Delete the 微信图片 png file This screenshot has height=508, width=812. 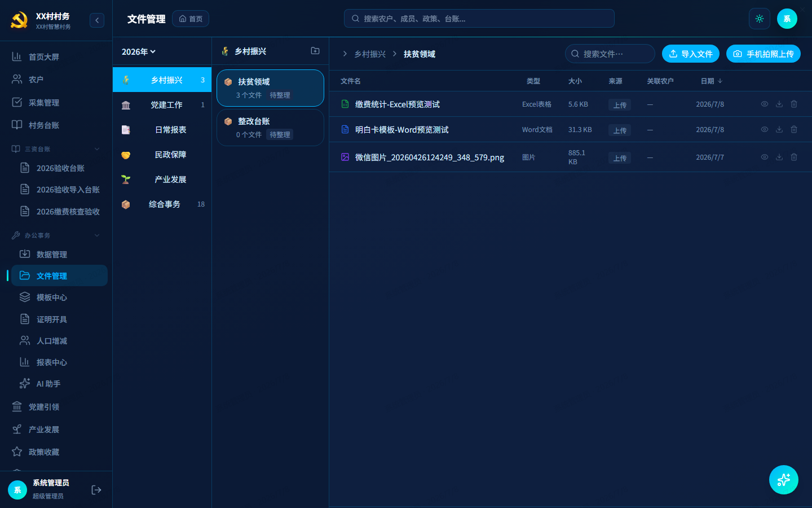point(794,157)
